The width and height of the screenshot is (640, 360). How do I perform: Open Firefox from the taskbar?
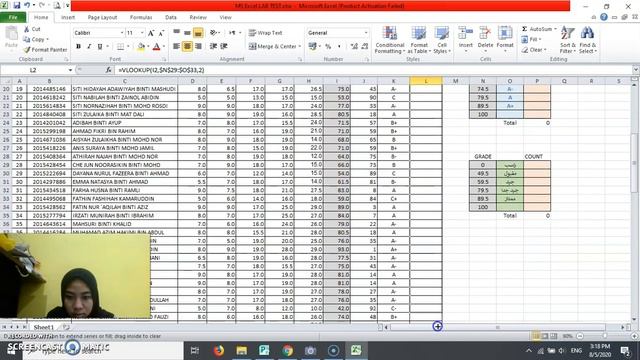218,350
